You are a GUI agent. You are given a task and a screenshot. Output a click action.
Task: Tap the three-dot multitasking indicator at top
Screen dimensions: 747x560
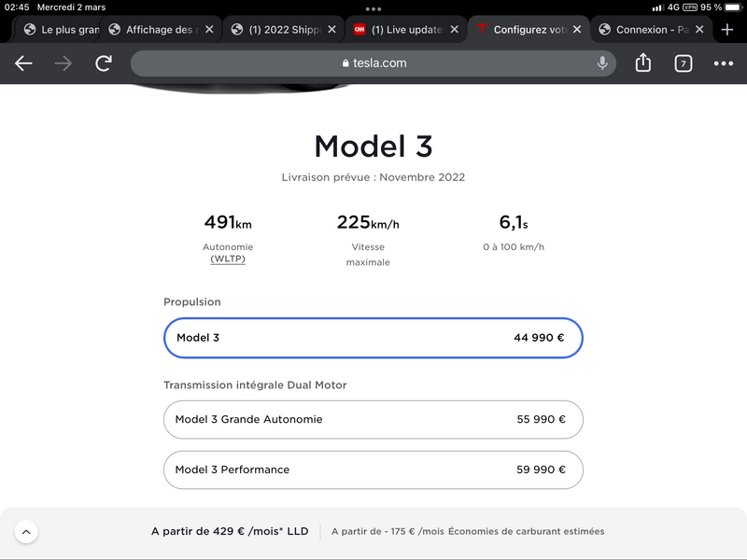(373, 9)
